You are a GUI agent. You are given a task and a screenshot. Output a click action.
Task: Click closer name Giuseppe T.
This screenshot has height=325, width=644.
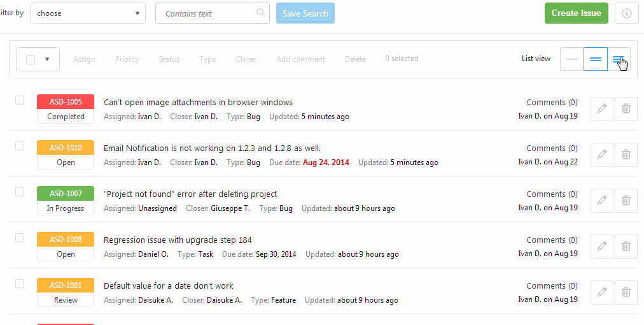pos(230,208)
